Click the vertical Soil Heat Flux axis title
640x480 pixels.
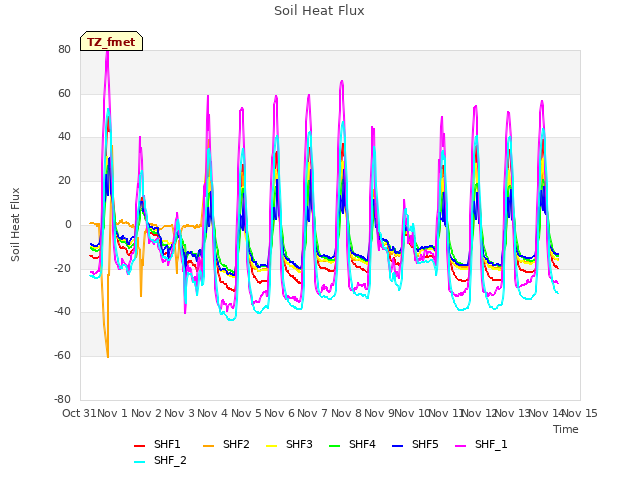point(15,224)
